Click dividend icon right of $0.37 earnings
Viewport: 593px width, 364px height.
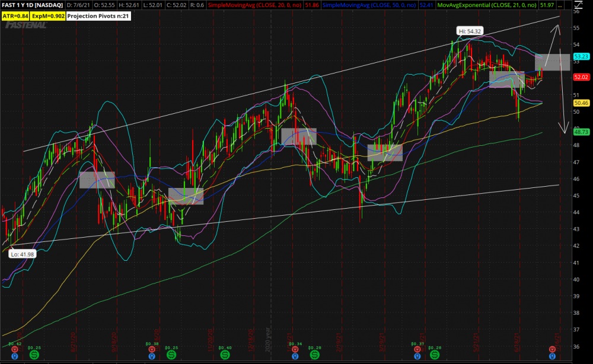coord(435,354)
